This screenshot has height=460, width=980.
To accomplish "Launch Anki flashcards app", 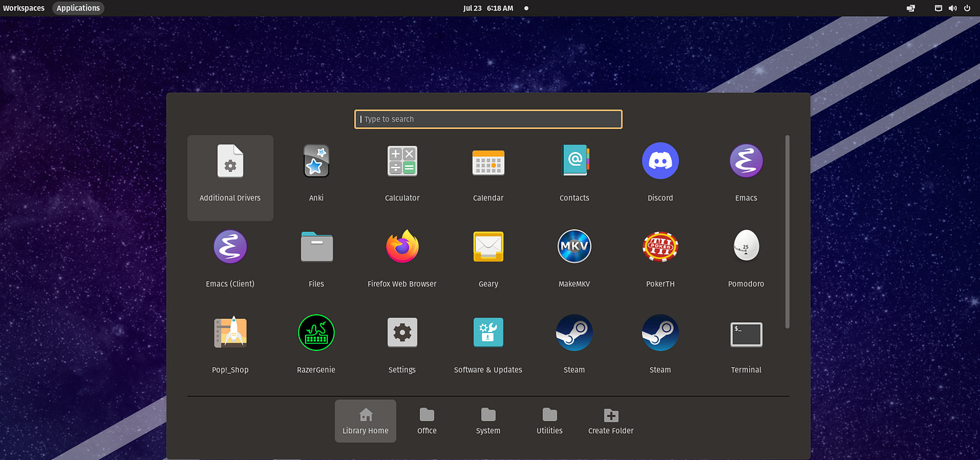I will pos(316,178).
